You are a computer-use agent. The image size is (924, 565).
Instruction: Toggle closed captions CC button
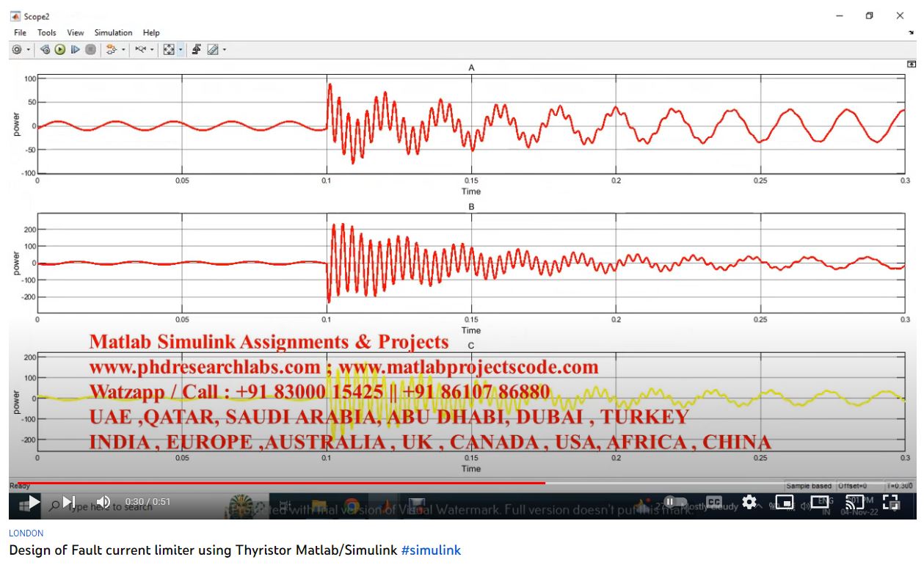tap(713, 502)
